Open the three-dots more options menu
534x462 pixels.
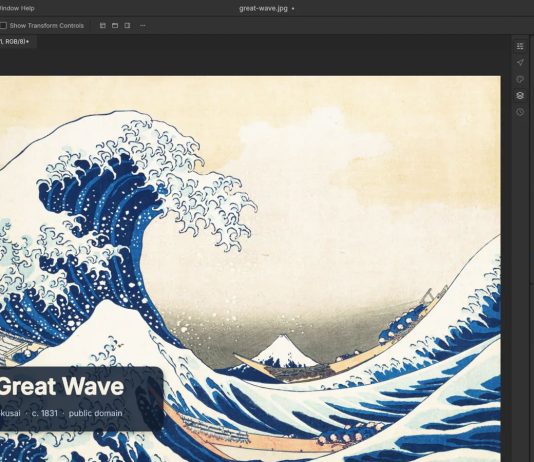tap(143, 26)
